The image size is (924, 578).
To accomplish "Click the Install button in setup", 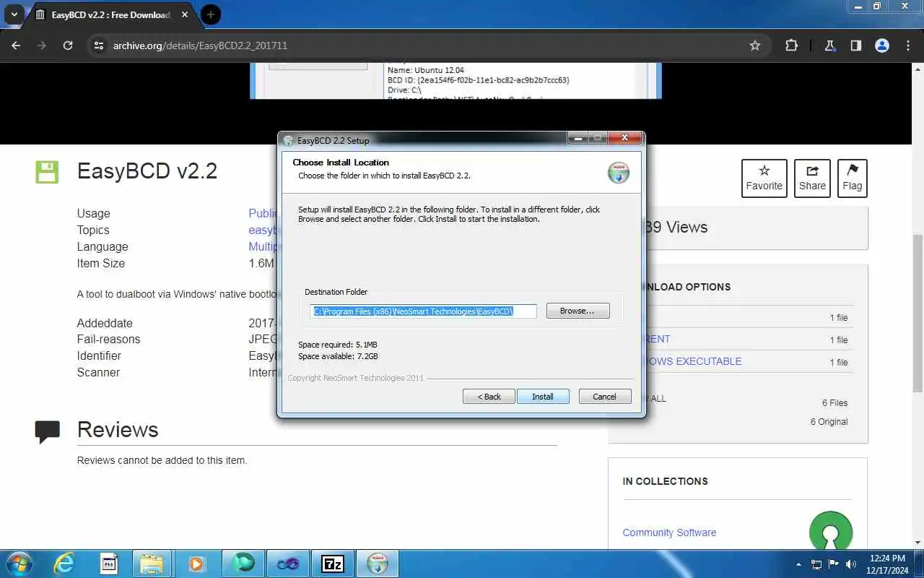I will 543,396.
